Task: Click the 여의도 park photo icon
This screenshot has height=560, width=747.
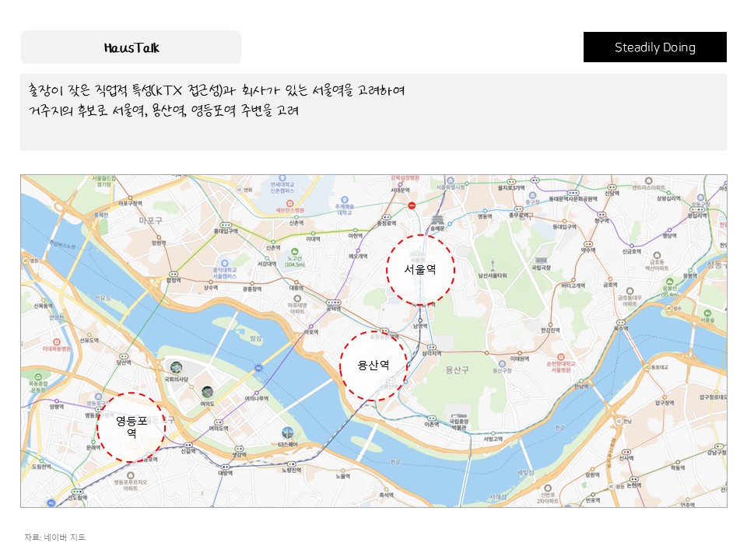Action: pyautogui.click(x=207, y=392)
